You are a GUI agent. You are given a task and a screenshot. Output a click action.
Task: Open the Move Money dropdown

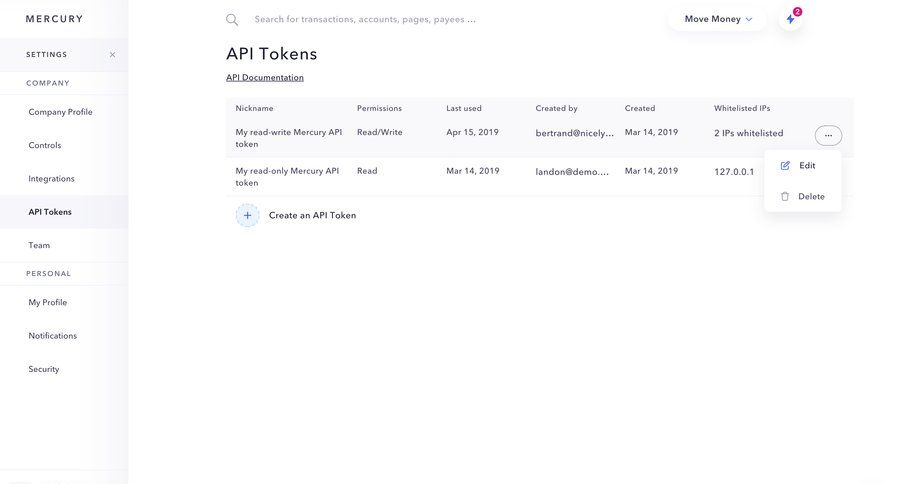[718, 19]
